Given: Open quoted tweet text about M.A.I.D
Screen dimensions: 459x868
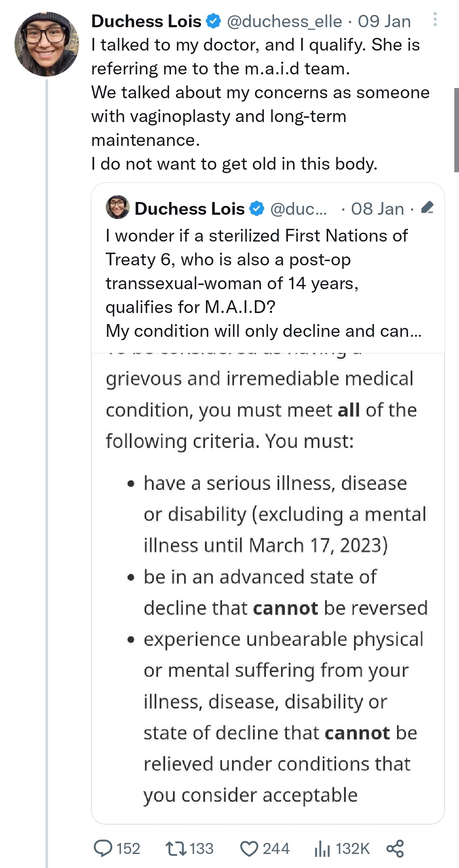Looking at the screenshot, I should point(263,283).
